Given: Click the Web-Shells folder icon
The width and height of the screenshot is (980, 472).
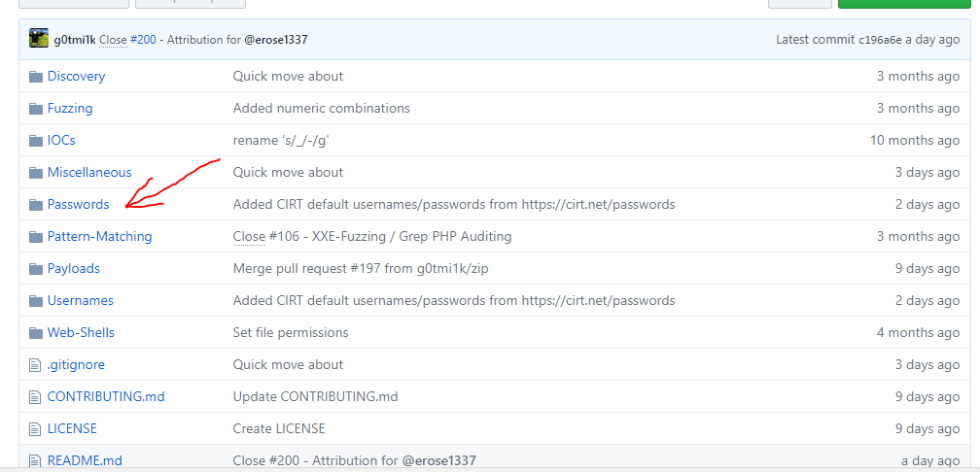Looking at the screenshot, I should point(36,333).
